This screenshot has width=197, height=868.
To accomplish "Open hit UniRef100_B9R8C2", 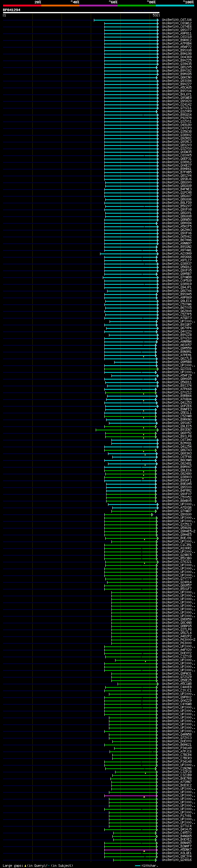I will [x=176, y=40].
